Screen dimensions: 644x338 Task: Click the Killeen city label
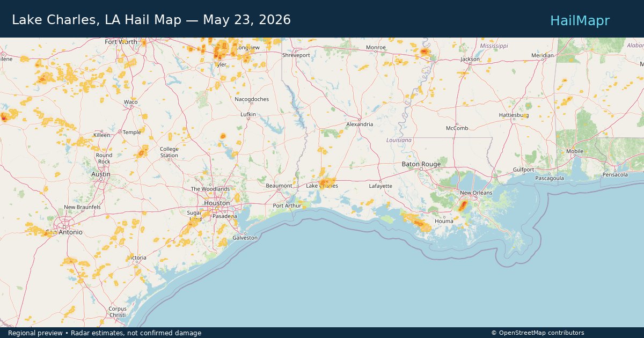pos(101,135)
